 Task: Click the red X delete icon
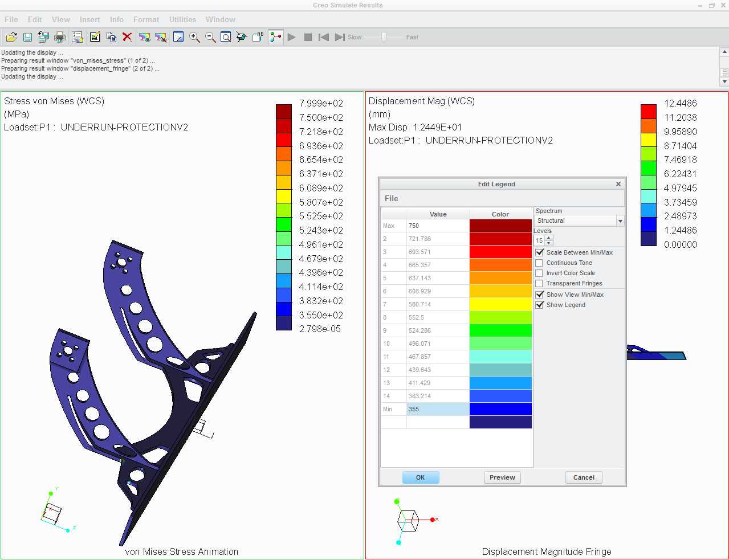pyautogui.click(x=127, y=37)
